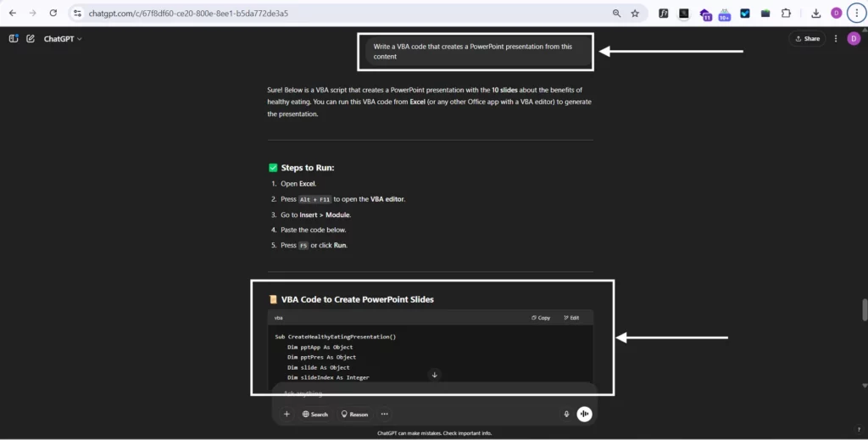Edit the VBA code block
868x440 pixels.
coord(570,318)
